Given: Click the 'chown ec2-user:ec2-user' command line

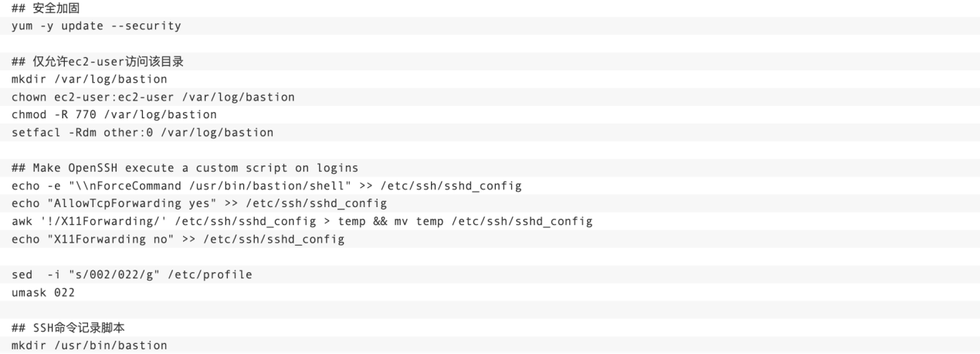Looking at the screenshot, I should point(153,97).
